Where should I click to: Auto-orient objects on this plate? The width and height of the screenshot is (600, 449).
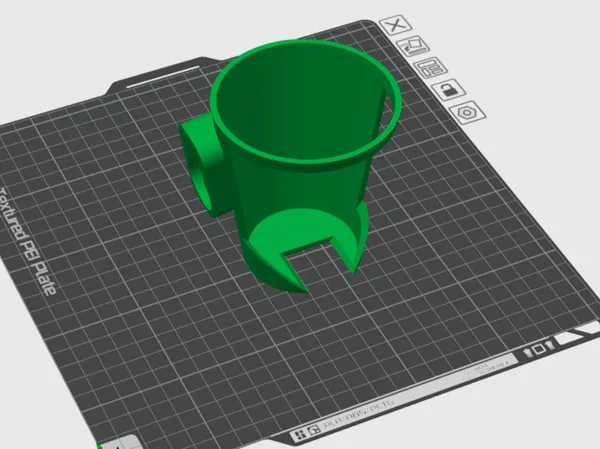[413, 46]
